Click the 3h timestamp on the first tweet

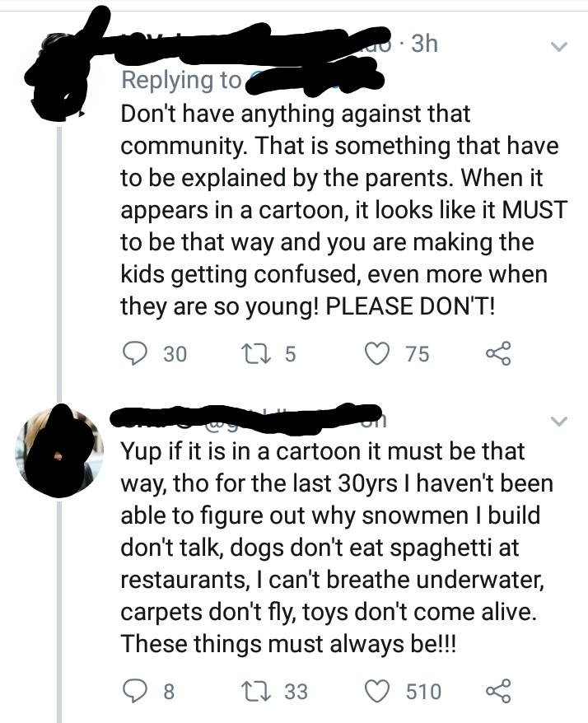[x=423, y=44]
